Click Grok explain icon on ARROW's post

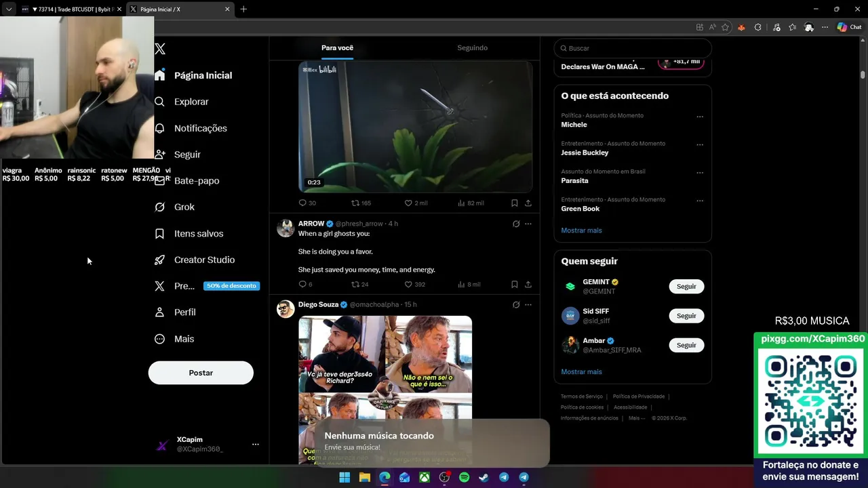point(516,224)
